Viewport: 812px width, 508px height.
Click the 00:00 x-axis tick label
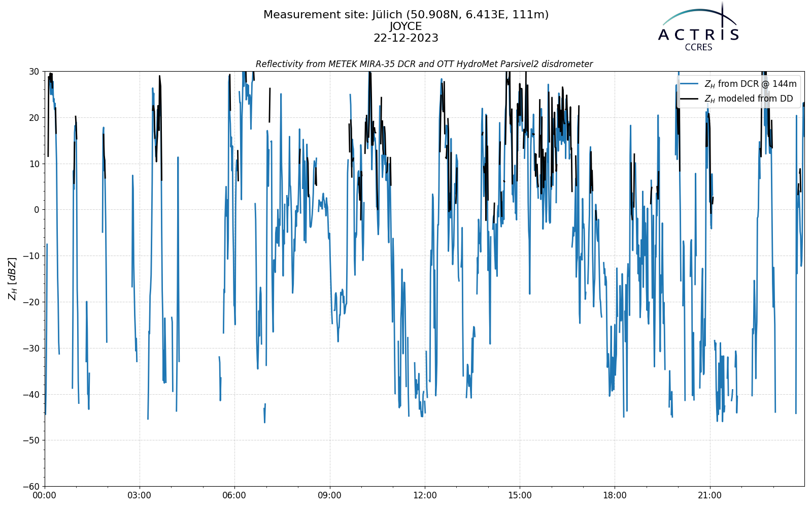[45, 495]
